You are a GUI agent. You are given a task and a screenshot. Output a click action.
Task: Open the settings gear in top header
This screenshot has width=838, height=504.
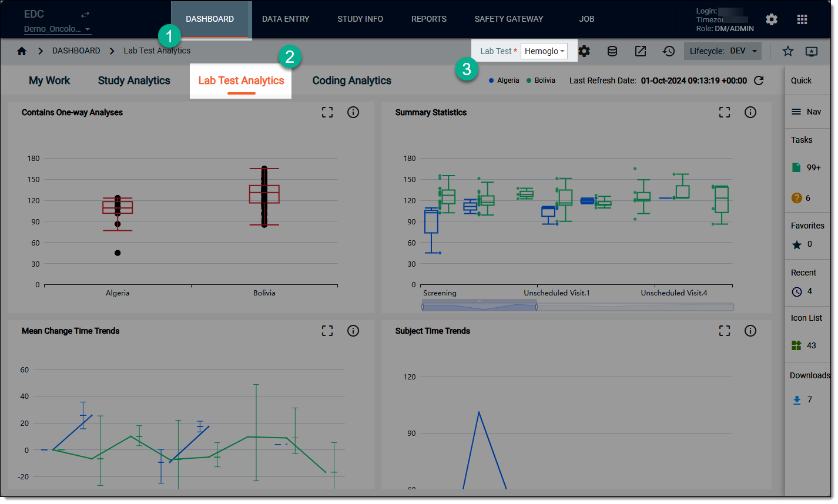pyautogui.click(x=772, y=19)
